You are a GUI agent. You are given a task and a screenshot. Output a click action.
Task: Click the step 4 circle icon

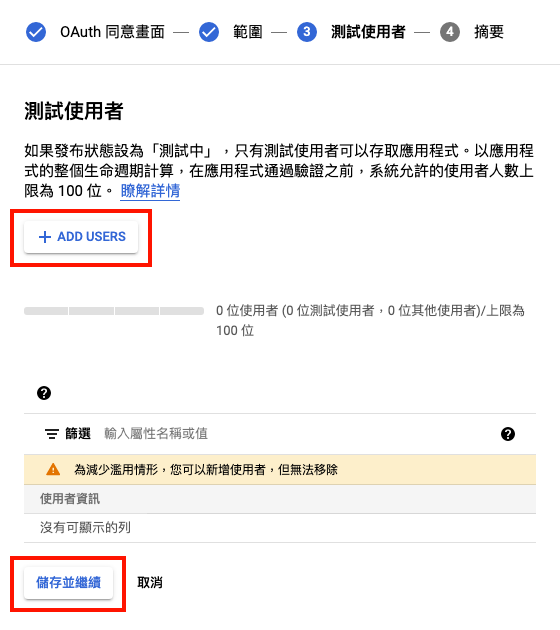(x=450, y=32)
